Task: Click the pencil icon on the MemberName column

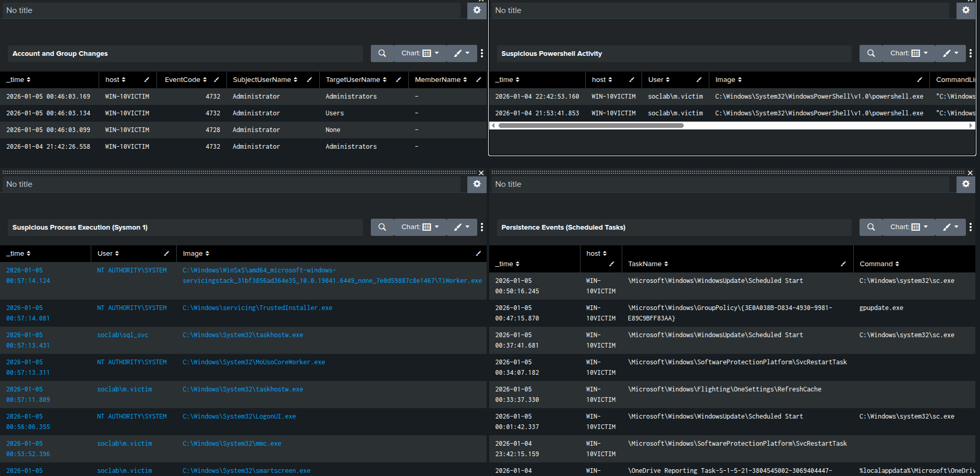Action: coord(478,80)
